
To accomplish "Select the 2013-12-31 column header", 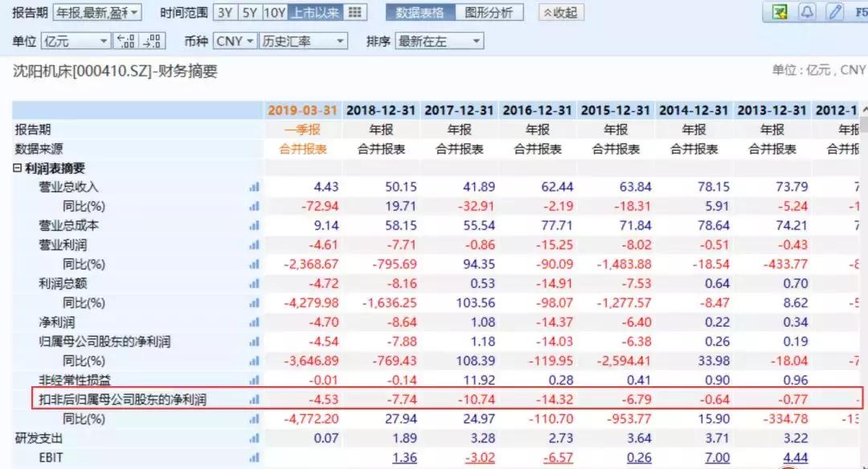I will tap(772, 110).
